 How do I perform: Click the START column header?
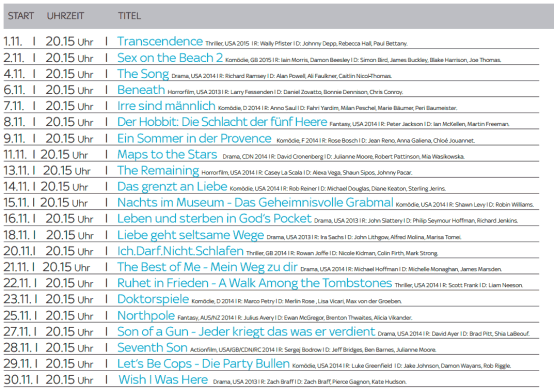coord(21,16)
